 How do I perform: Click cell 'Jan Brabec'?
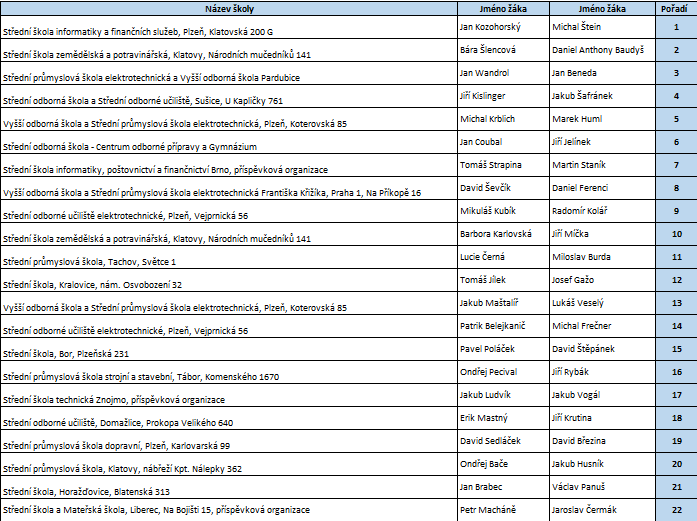[x=504, y=487]
